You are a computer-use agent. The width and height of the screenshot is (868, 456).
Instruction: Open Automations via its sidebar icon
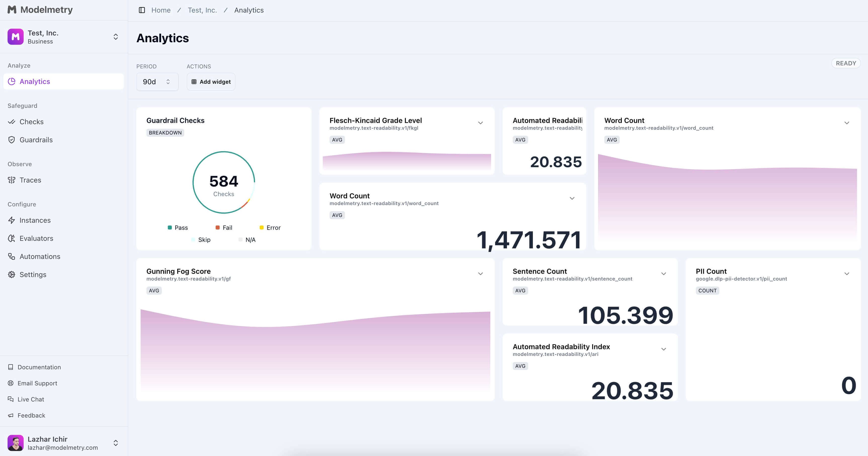pos(12,257)
